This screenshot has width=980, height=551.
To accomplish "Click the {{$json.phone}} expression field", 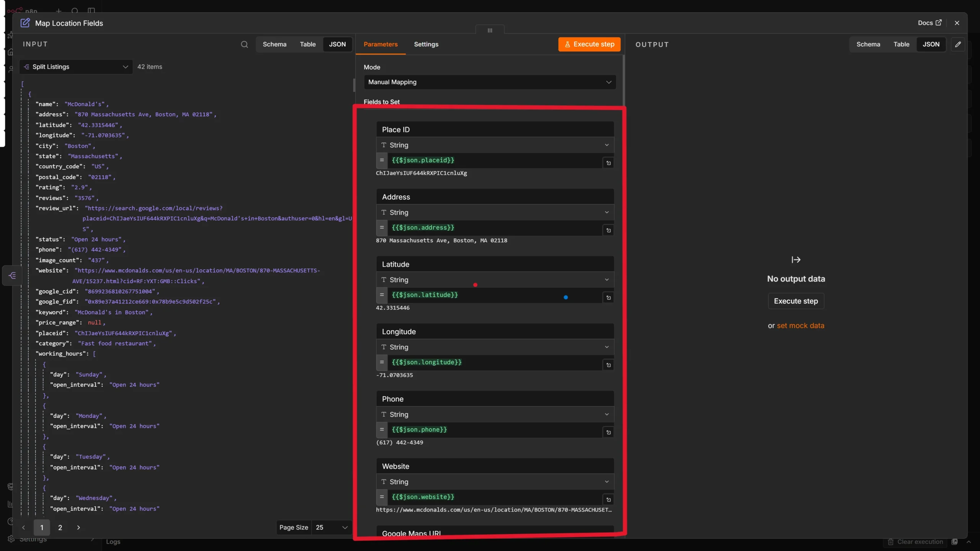I will click(x=495, y=430).
